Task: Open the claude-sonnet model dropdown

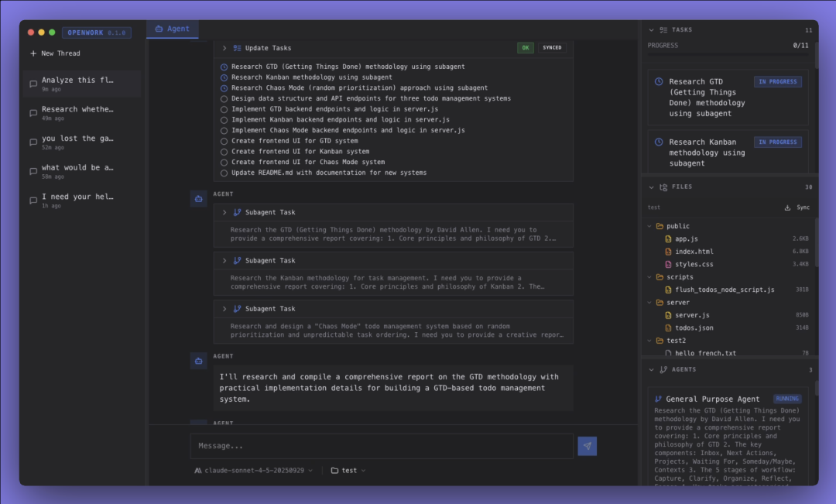Action: point(254,470)
